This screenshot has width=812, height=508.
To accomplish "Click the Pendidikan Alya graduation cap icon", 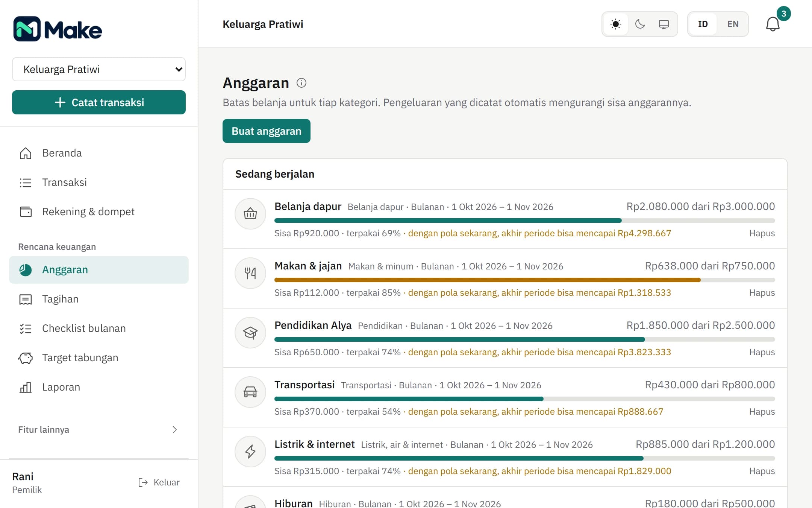I will click(250, 332).
